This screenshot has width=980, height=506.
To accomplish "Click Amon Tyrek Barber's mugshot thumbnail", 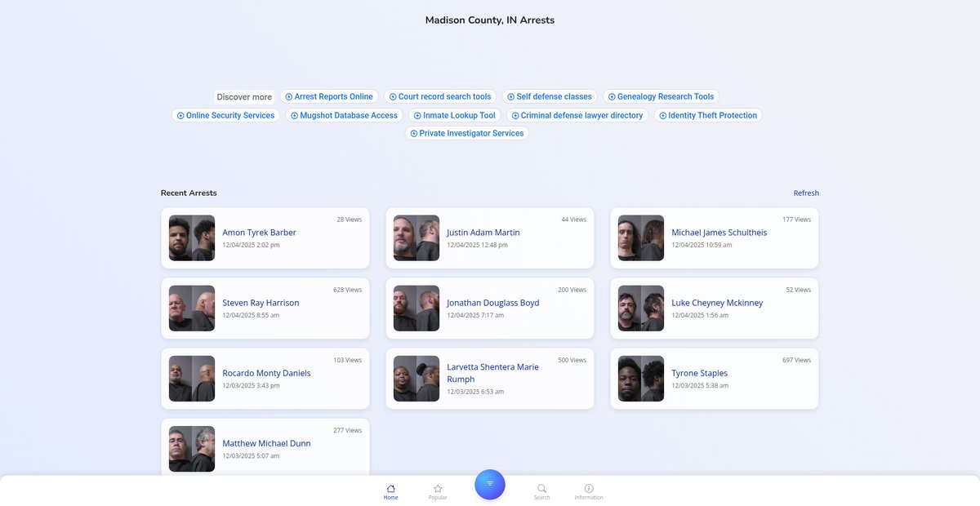I will tap(192, 238).
